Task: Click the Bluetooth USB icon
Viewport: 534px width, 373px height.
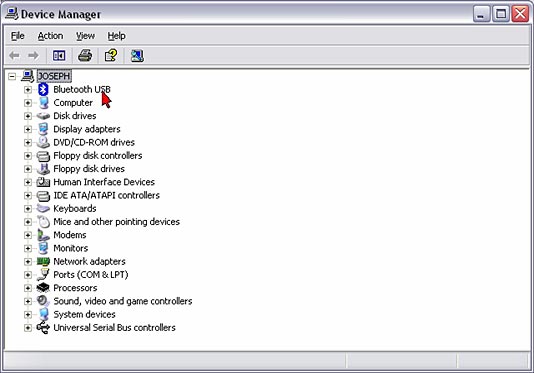Action: [43, 89]
